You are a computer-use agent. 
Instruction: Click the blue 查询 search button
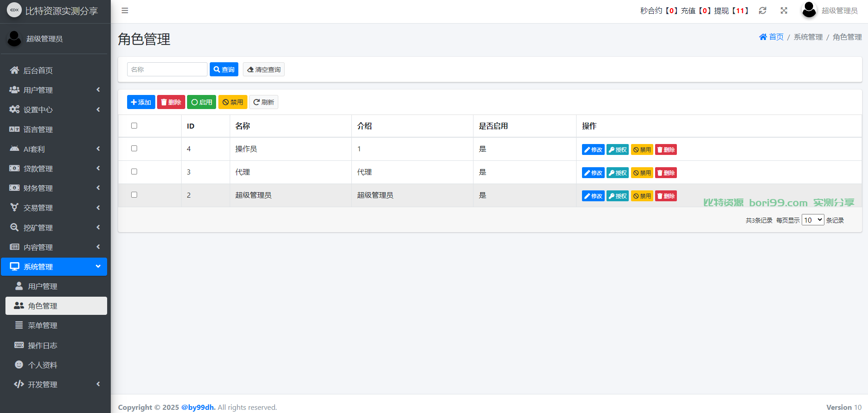(x=224, y=70)
